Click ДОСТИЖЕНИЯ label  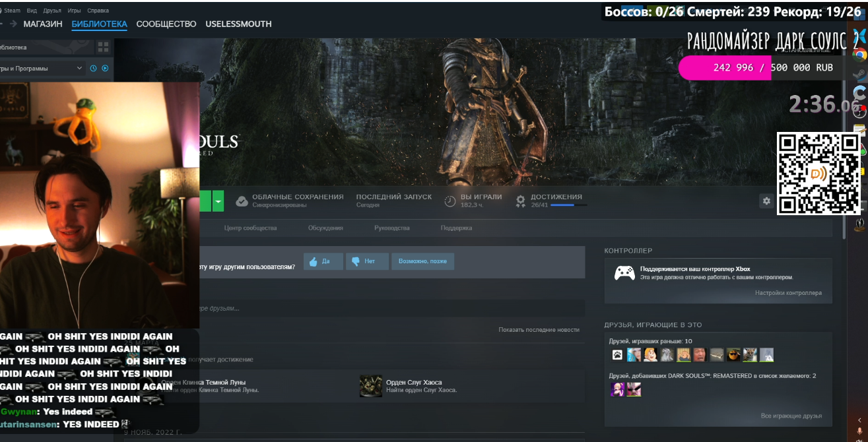pos(556,197)
